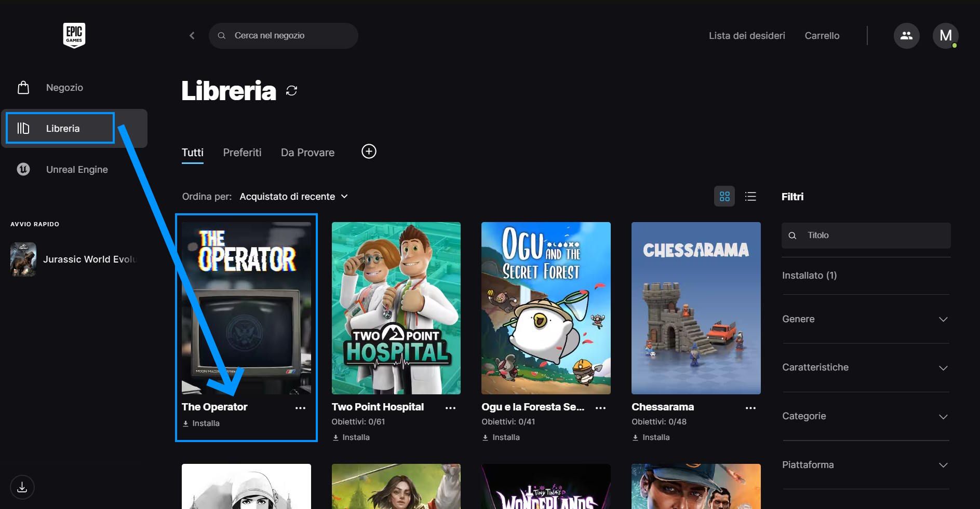Image resolution: width=980 pixels, height=509 pixels.
Task: Install The Operator
Action: [x=201, y=423]
